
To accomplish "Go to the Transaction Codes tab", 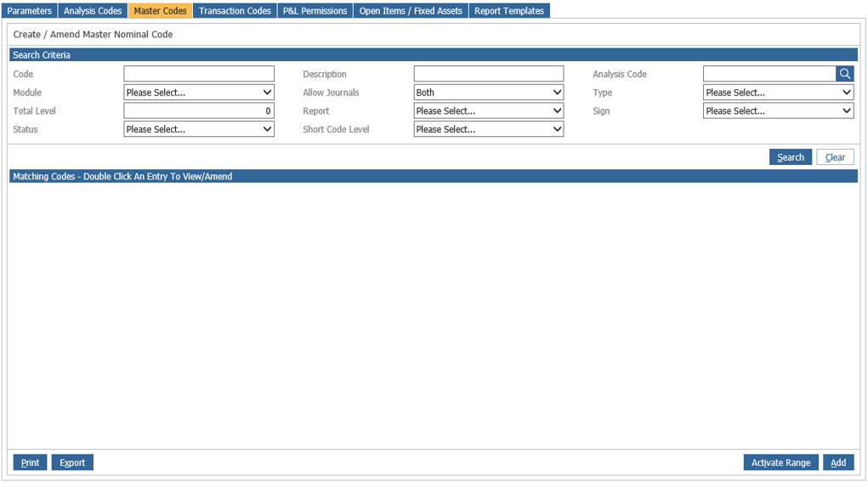I will point(235,11).
